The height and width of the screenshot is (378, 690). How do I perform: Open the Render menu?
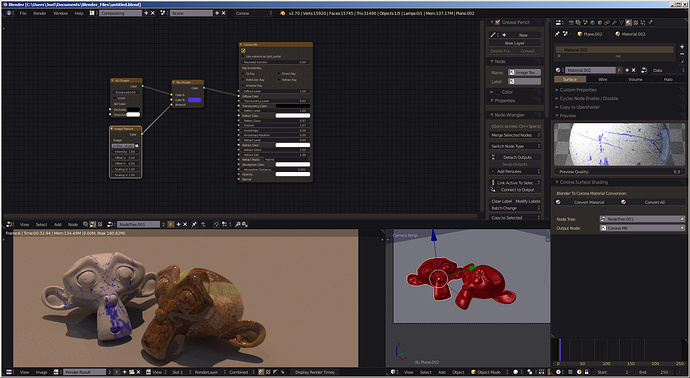click(40, 13)
